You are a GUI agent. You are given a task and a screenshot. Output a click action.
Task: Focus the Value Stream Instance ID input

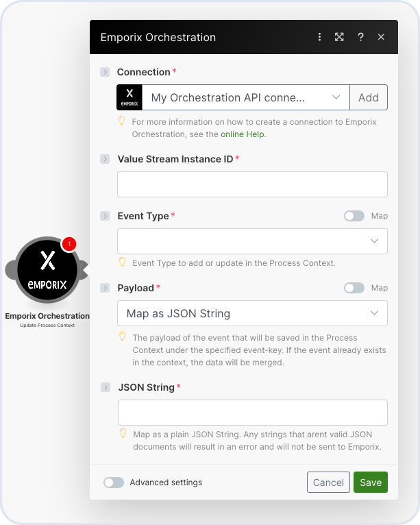[252, 184]
